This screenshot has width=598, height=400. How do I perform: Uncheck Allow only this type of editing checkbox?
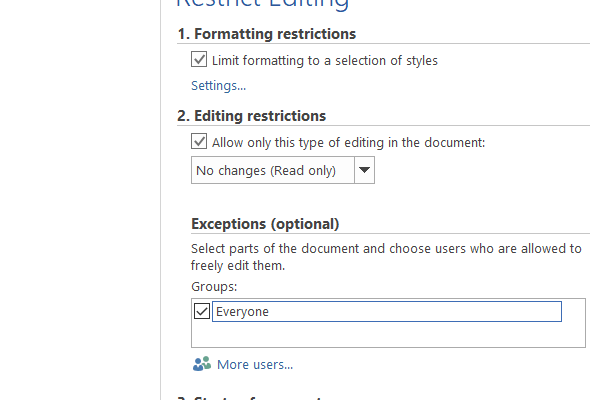(x=199, y=141)
